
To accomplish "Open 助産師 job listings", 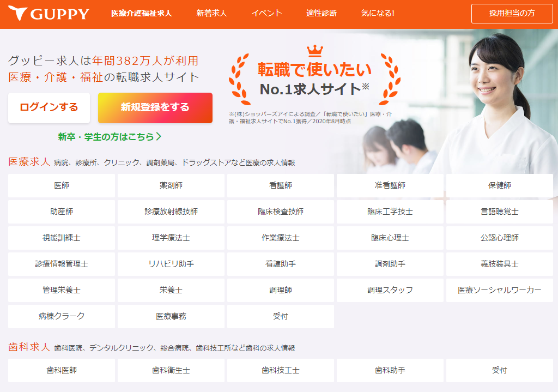I will pyautogui.click(x=62, y=212).
